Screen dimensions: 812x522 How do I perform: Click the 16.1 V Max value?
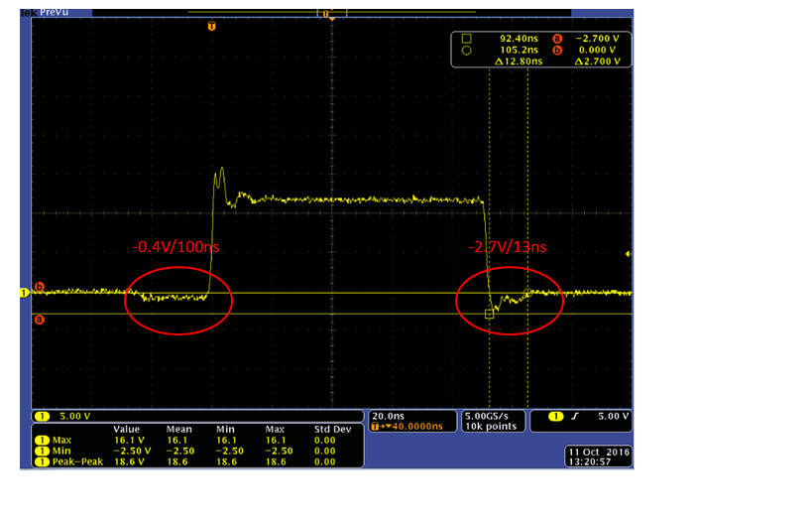click(129, 440)
